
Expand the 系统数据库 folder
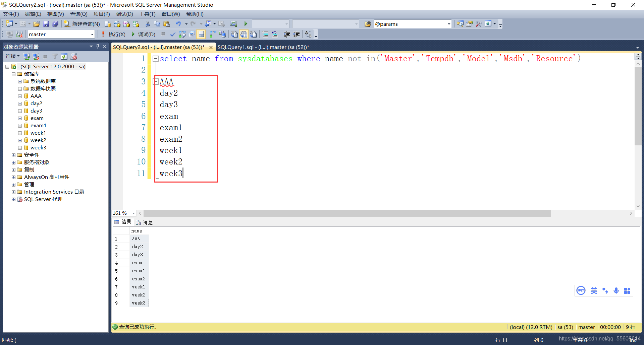coord(20,81)
